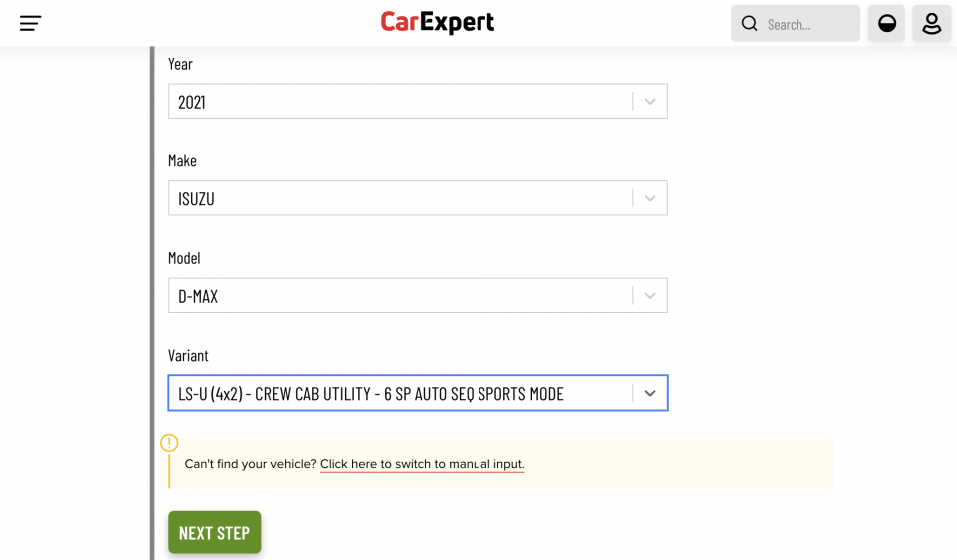957x560 pixels.
Task: Expand the Model chevron arrow
Action: [x=650, y=296]
